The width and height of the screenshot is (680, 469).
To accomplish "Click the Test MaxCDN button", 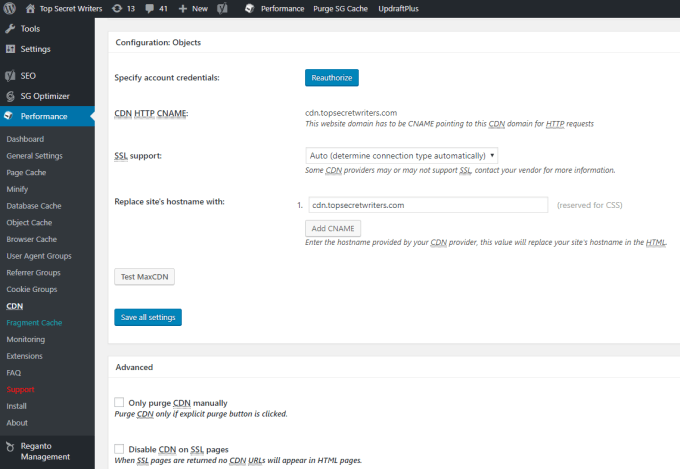I will click(x=144, y=277).
